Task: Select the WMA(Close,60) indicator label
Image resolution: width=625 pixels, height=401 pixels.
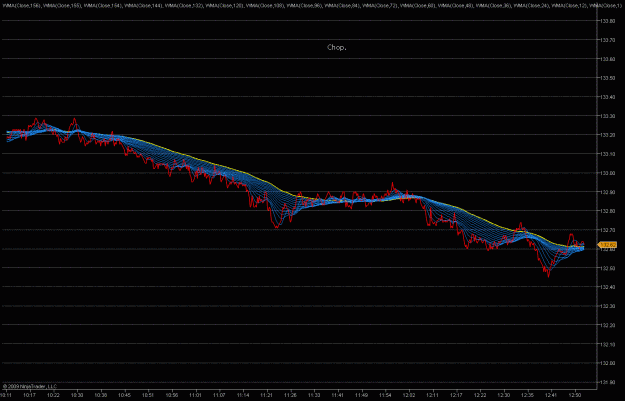Action: (x=417, y=6)
